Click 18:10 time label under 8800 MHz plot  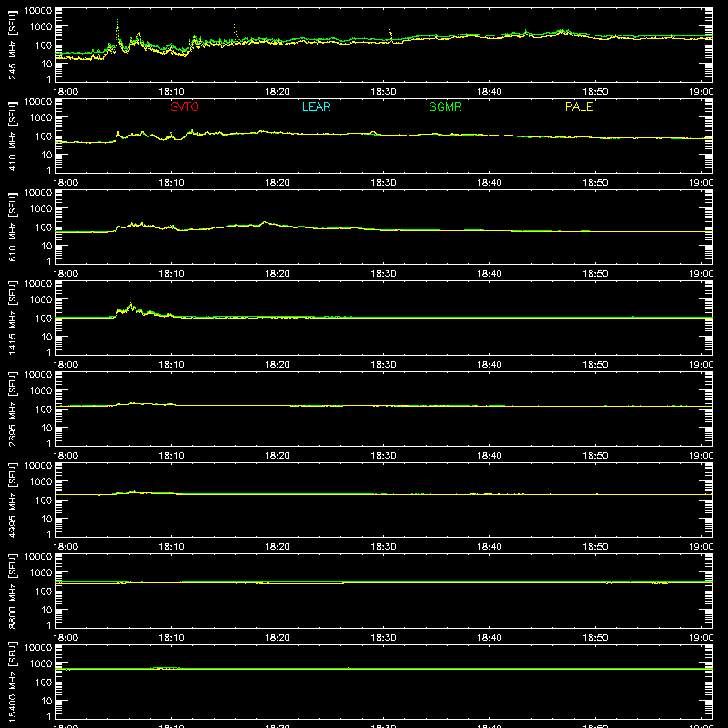coord(172,638)
